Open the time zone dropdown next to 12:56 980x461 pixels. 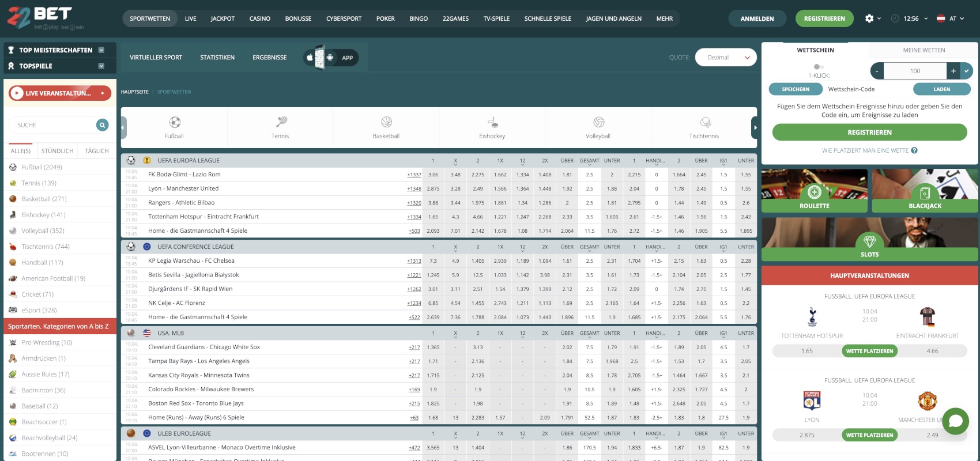click(926, 18)
